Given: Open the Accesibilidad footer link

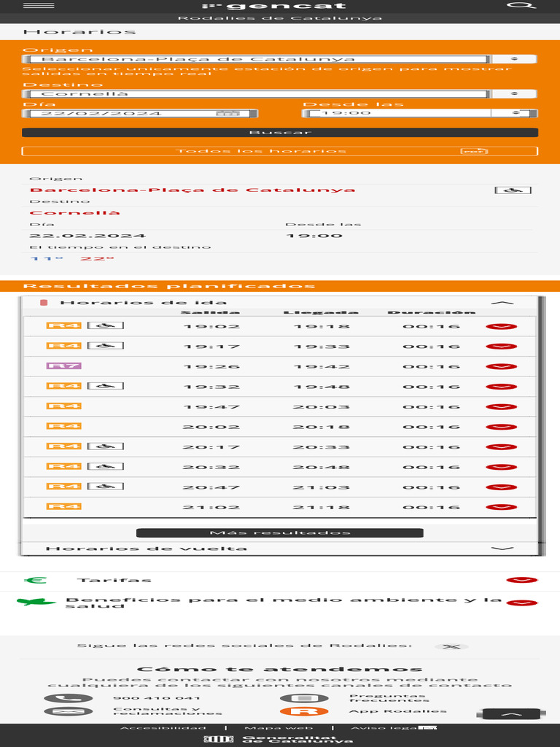Looking at the screenshot, I should (x=163, y=728).
